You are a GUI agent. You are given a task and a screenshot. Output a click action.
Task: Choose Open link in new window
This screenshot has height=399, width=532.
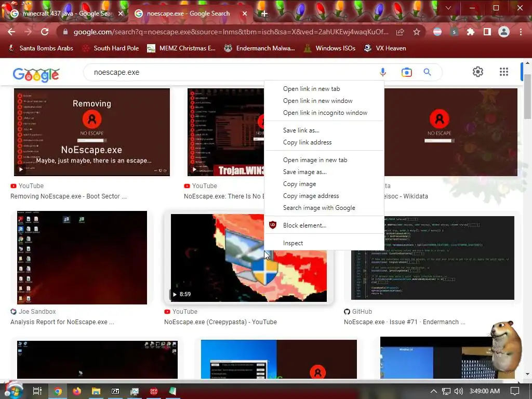324,101
